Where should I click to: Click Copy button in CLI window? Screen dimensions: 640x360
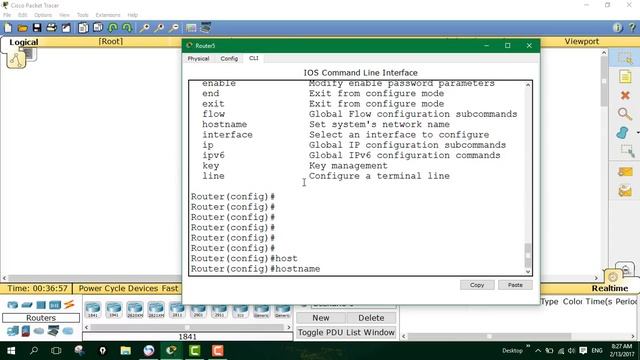pos(477,285)
